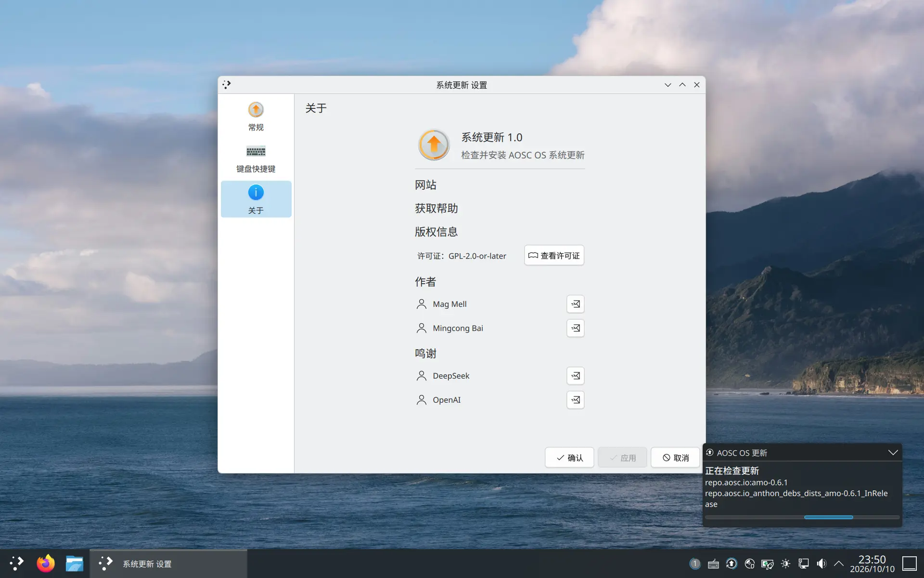Minimize the 系统更新 设置 window

point(668,85)
